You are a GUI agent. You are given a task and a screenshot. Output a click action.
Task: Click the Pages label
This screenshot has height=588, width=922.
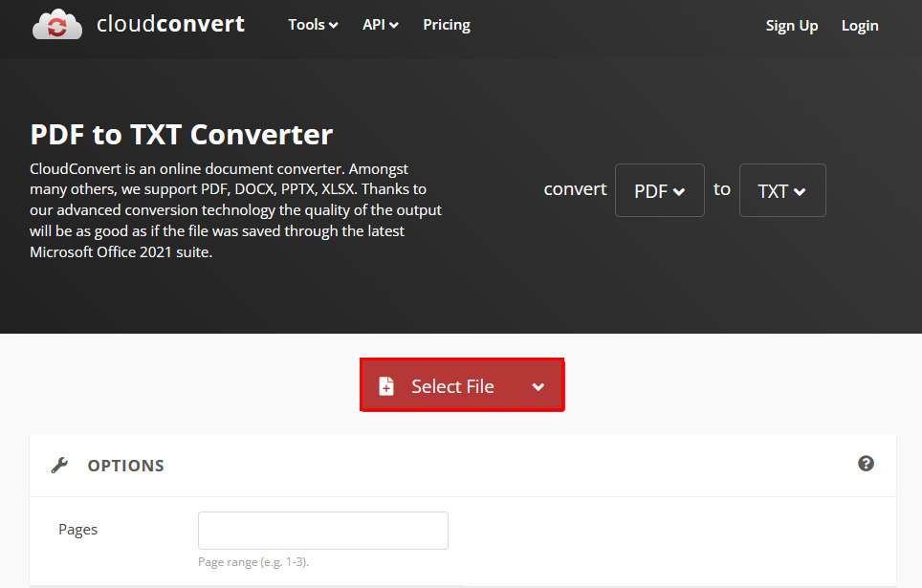click(77, 530)
